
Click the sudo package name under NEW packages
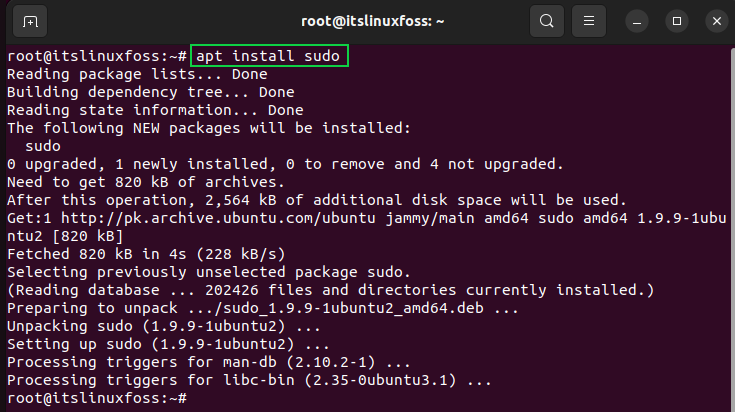[x=43, y=146]
